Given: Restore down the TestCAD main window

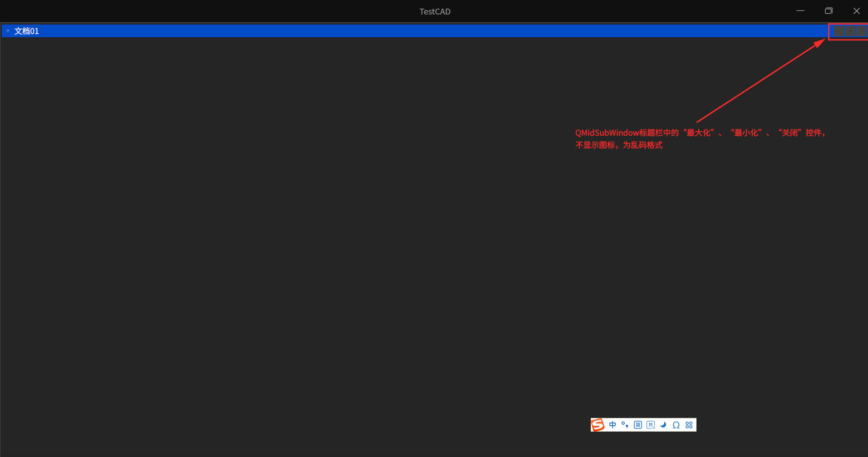Looking at the screenshot, I should 829,11.
